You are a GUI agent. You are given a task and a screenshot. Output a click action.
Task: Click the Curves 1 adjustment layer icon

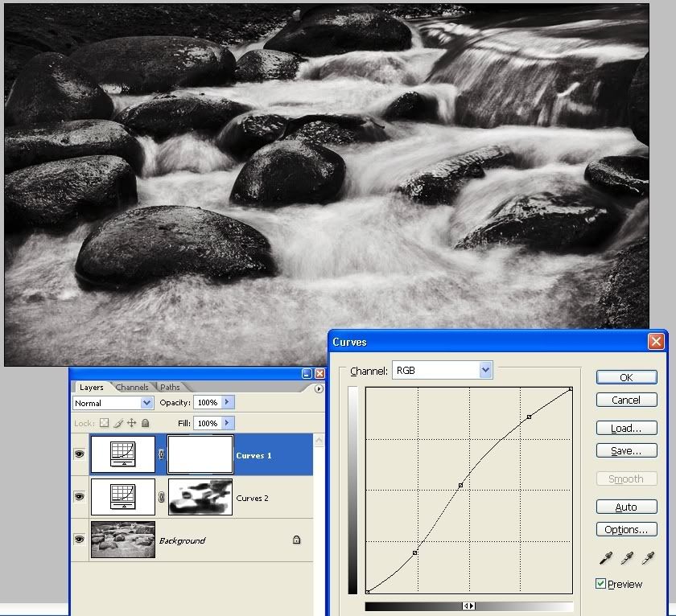pos(123,454)
